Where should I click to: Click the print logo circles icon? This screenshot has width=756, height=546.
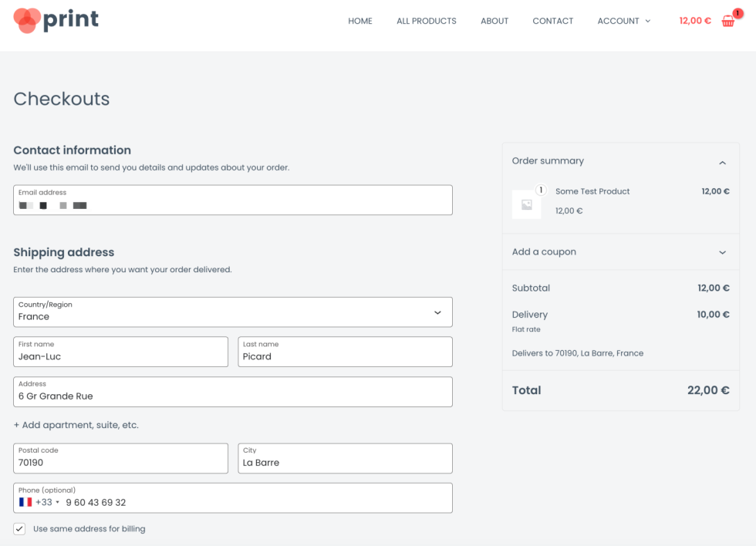27,21
